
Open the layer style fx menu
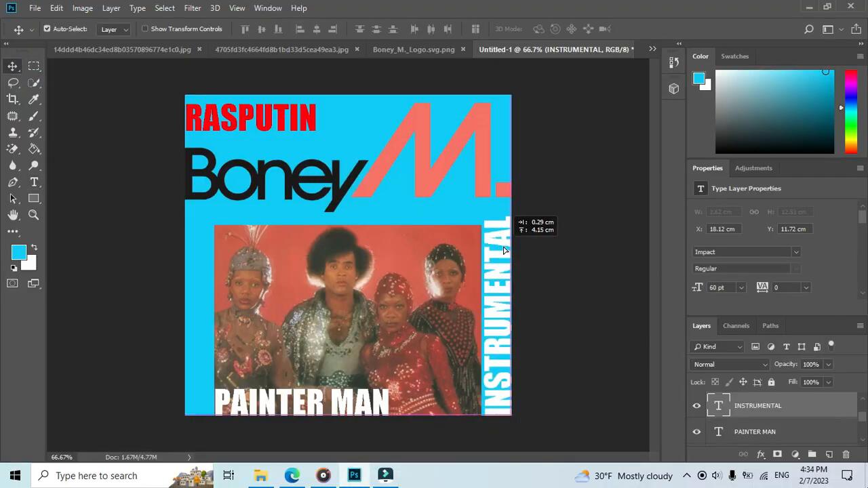[x=760, y=454]
